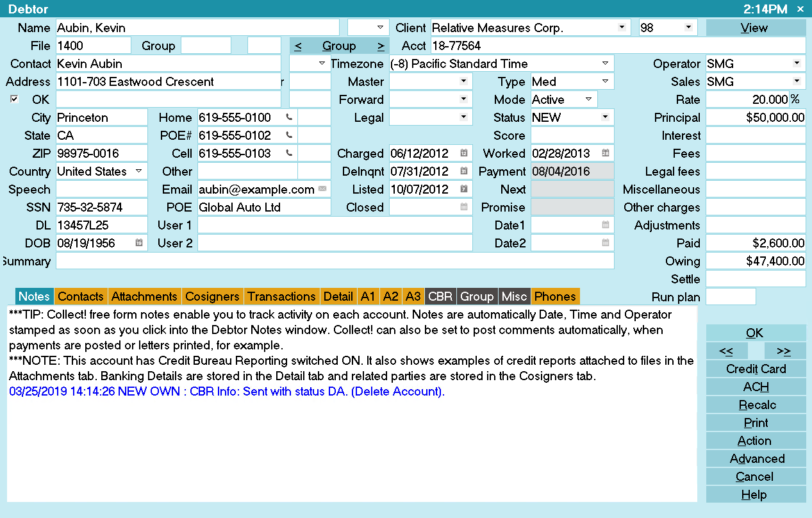Select the A1 tab

click(x=368, y=296)
